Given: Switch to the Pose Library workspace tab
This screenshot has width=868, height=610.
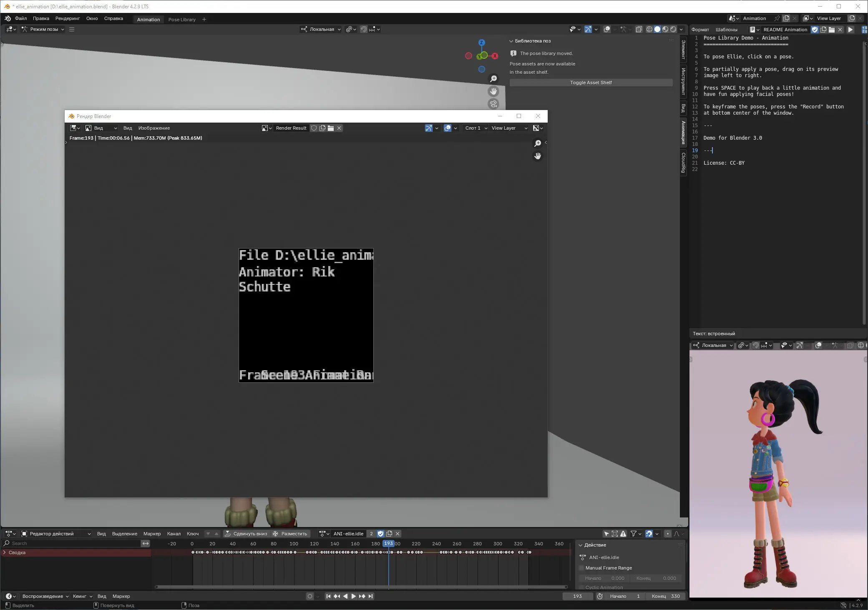Looking at the screenshot, I should [182, 20].
